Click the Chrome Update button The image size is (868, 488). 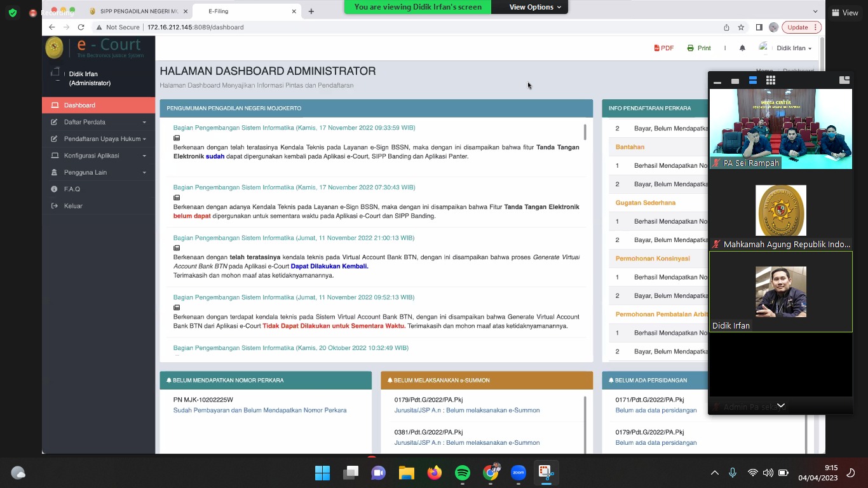802,27
